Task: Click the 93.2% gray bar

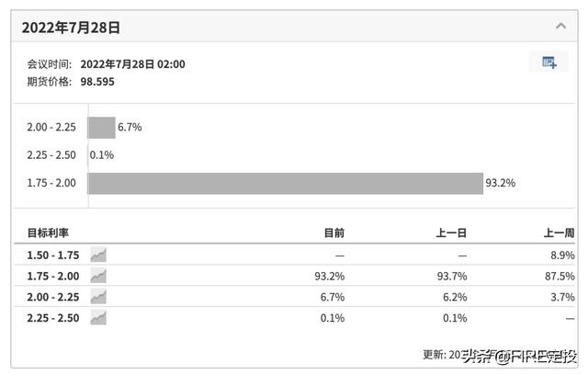Action: coord(286,184)
